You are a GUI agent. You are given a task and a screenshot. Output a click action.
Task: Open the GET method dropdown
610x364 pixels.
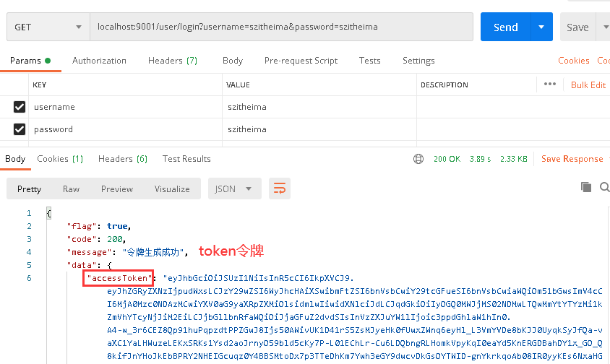[48, 27]
